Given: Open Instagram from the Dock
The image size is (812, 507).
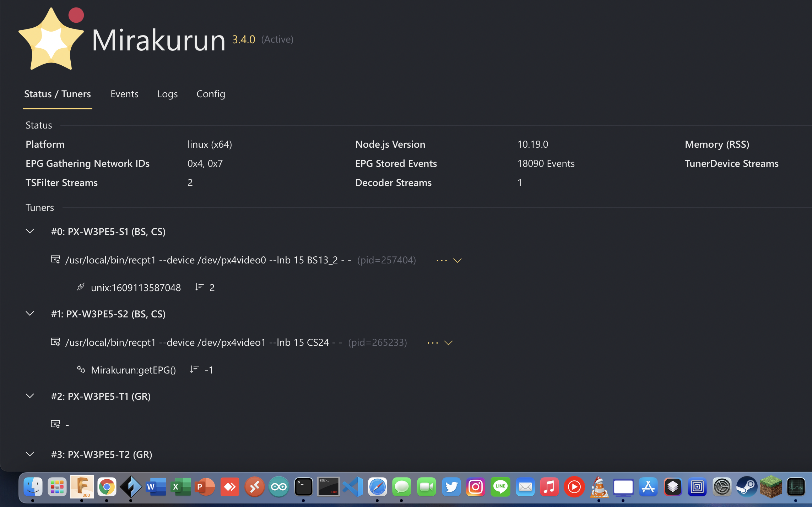Looking at the screenshot, I should [x=476, y=487].
